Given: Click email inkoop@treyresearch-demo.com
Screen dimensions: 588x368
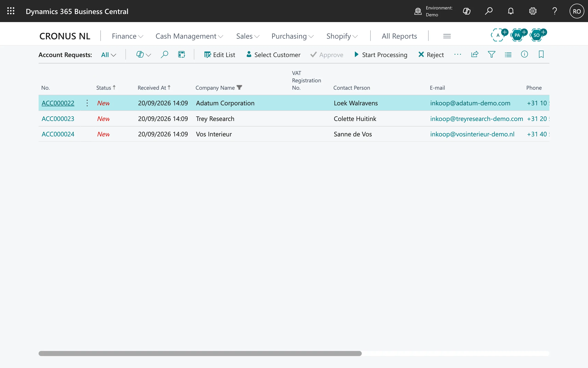Looking at the screenshot, I should [476, 118].
